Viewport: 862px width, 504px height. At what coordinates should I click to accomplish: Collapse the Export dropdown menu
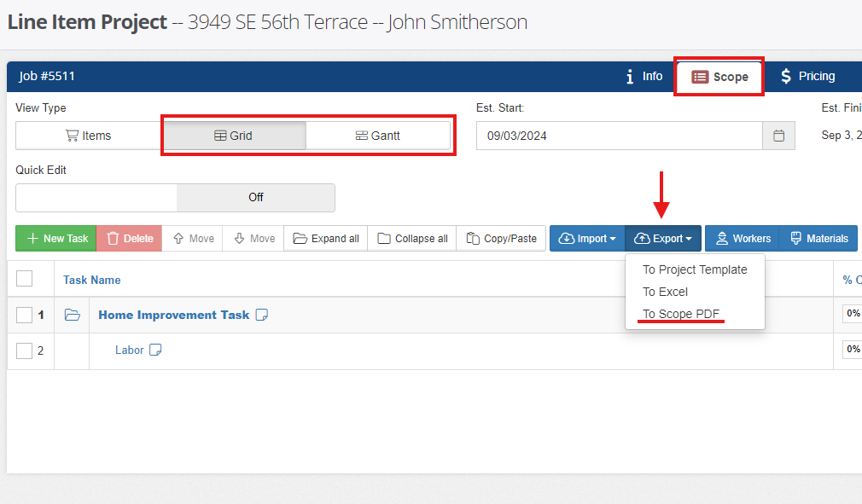pyautogui.click(x=663, y=239)
